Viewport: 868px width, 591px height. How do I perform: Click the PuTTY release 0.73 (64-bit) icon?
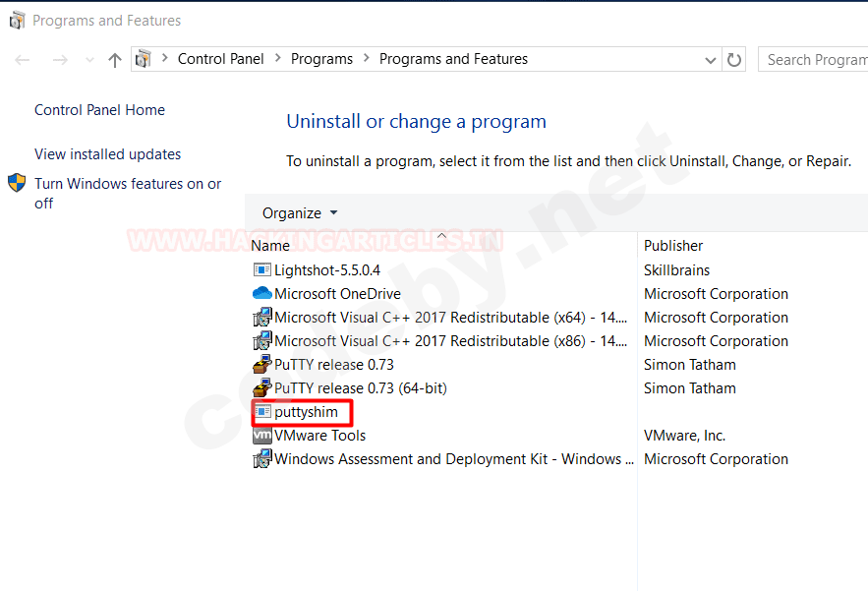pyautogui.click(x=261, y=388)
